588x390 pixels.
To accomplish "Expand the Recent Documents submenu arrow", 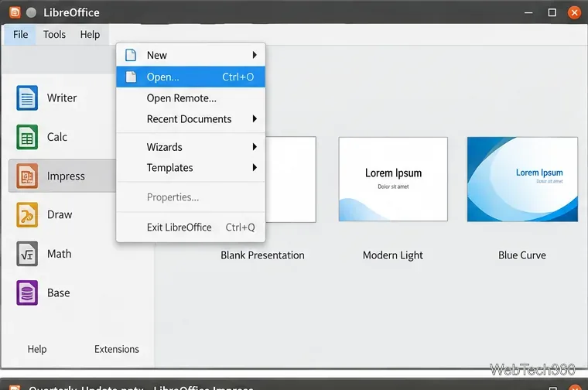I will tap(255, 119).
